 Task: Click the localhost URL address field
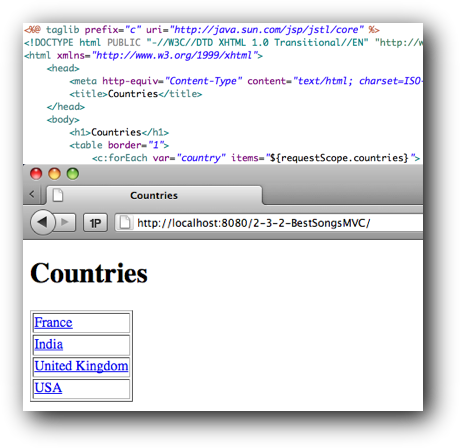[x=269, y=222]
